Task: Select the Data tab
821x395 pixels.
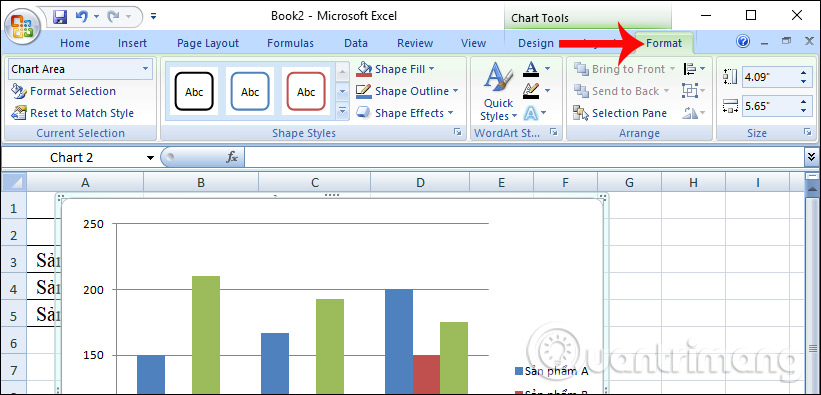Action: click(356, 43)
